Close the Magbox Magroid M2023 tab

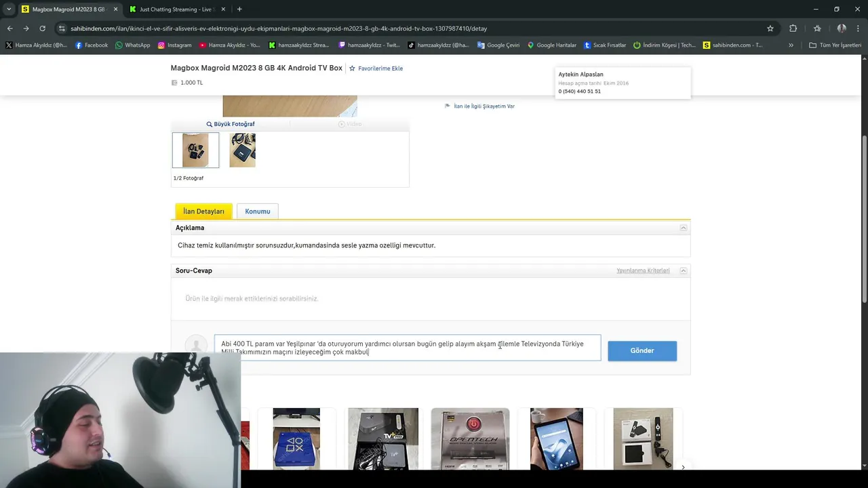pyautogui.click(x=115, y=9)
